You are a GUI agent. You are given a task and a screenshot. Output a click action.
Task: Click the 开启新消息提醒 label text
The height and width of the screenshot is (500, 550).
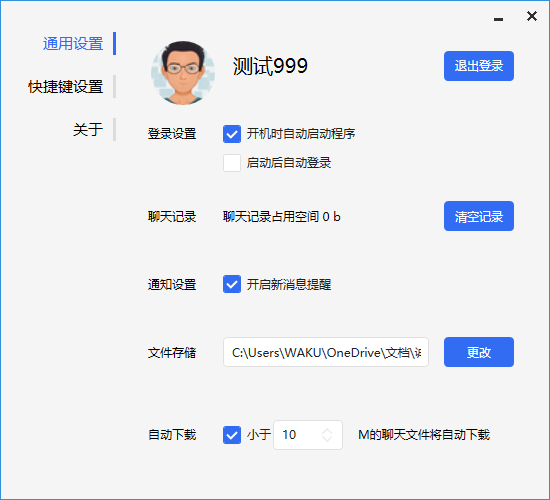point(289,284)
